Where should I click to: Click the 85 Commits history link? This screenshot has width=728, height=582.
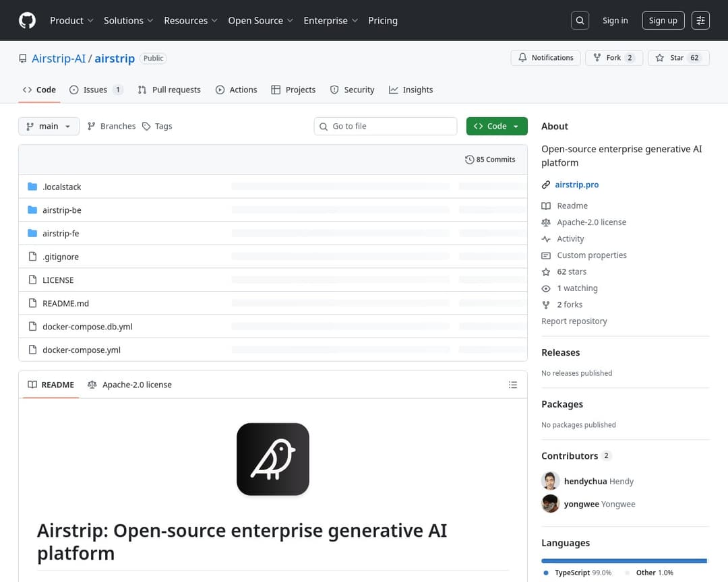(x=490, y=160)
